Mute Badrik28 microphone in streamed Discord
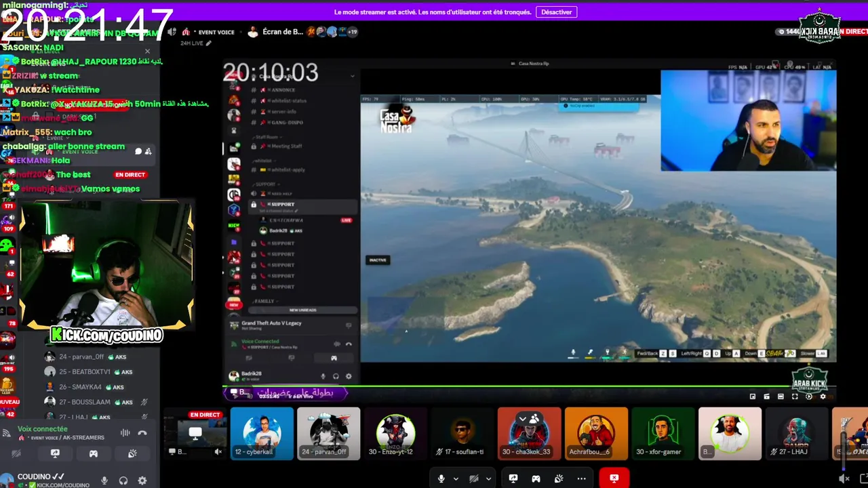Screen dimensions: 868x488 click(323, 376)
